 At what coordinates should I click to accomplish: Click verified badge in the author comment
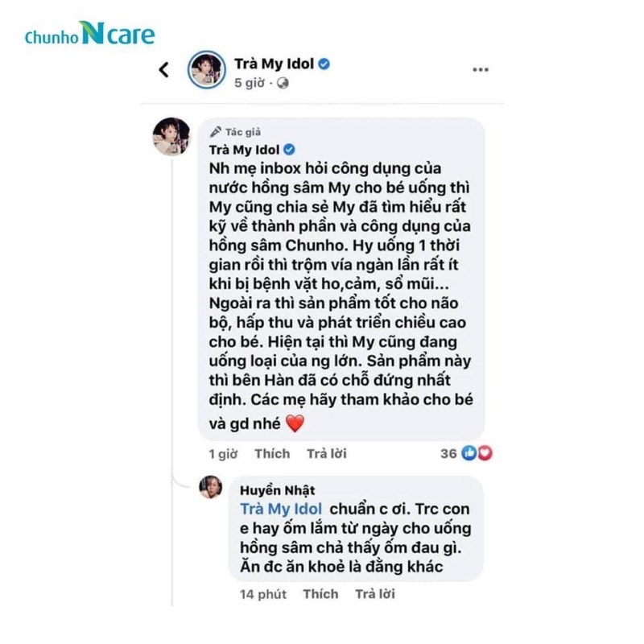click(x=289, y=150)
